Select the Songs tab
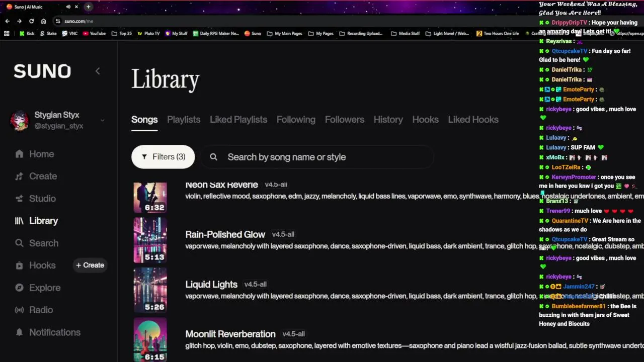Viewport: 644px width, 362px height. (x=144, y=120)
